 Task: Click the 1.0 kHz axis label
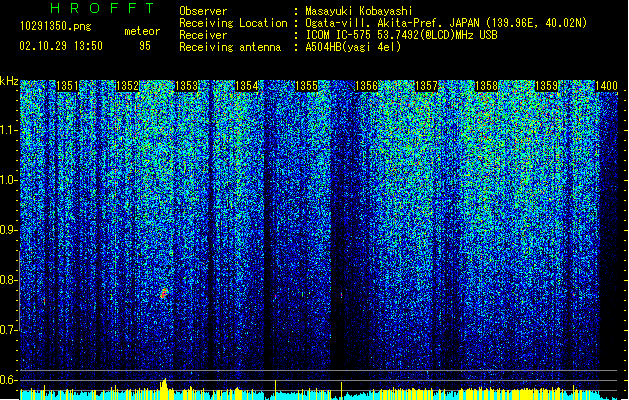coord(9,180)
